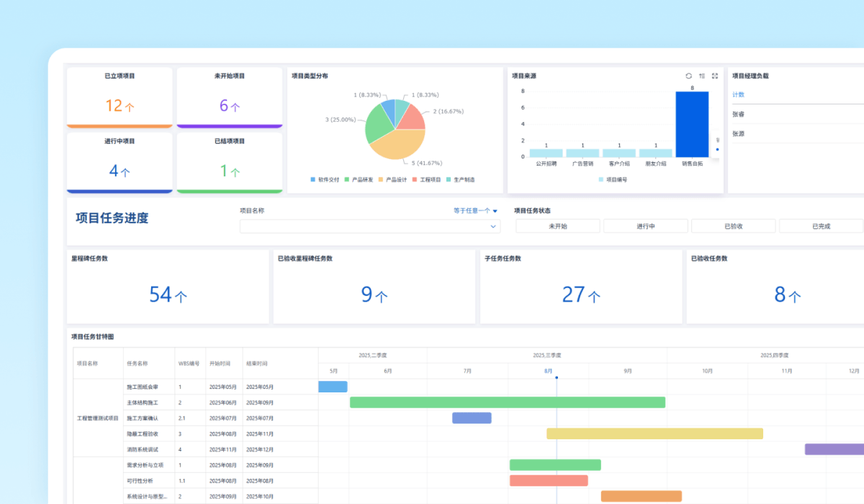Screen dimensions: 864x504
Task: Select the 消防系统调试 task row
Action: coord(220,449)
